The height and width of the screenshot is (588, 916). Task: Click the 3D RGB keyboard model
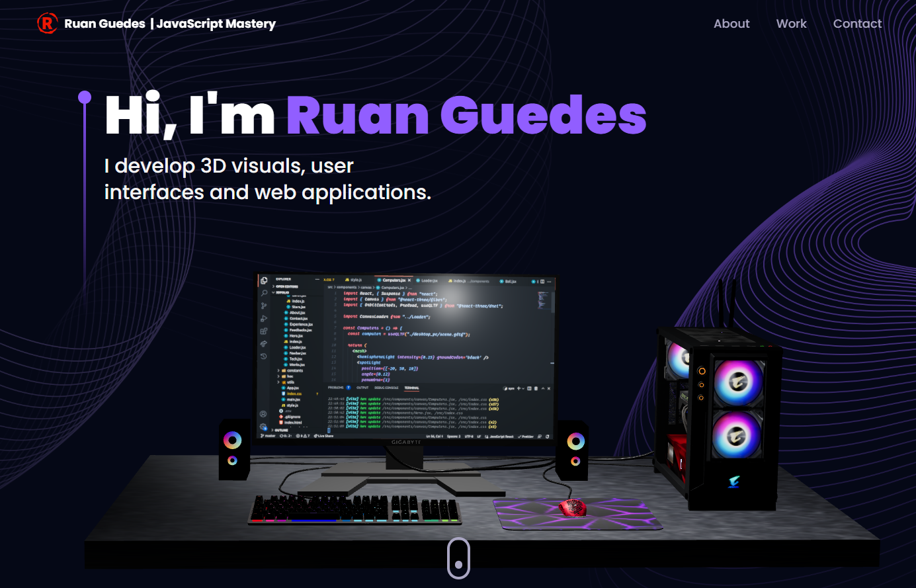[x=354, y=509]
